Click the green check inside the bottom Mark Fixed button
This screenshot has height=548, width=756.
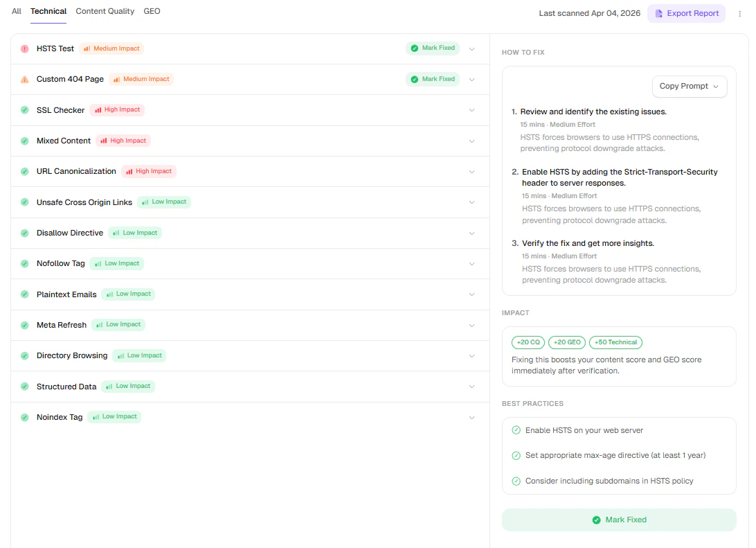coord(596,520)
